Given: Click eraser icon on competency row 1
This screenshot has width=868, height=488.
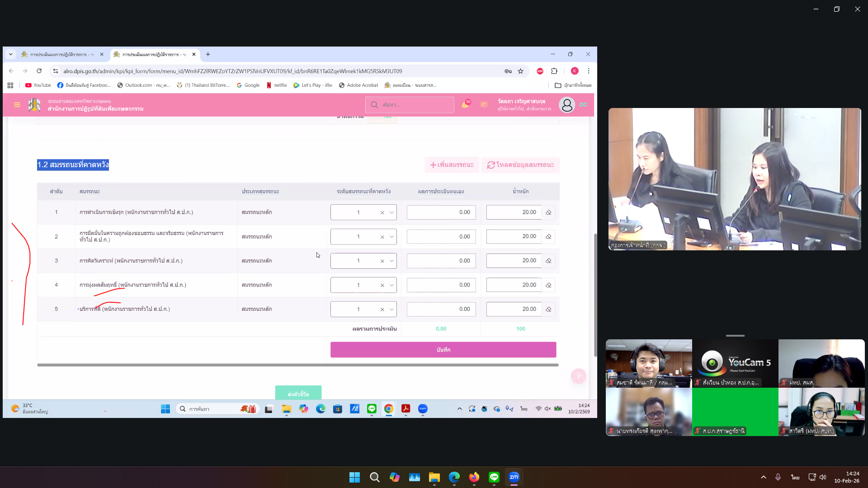Looking at the screenshot, I should pyautogui.click(x=548, y=212).
